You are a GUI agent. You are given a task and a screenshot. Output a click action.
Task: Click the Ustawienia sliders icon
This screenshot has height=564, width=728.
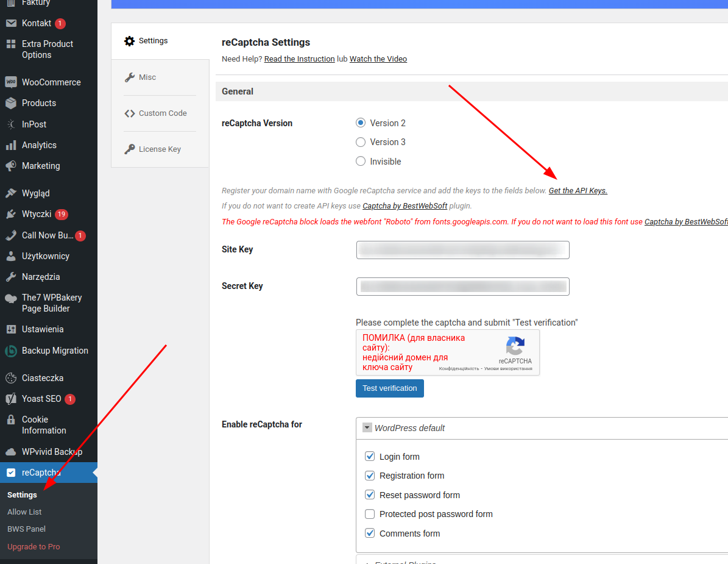click(11, 329)
